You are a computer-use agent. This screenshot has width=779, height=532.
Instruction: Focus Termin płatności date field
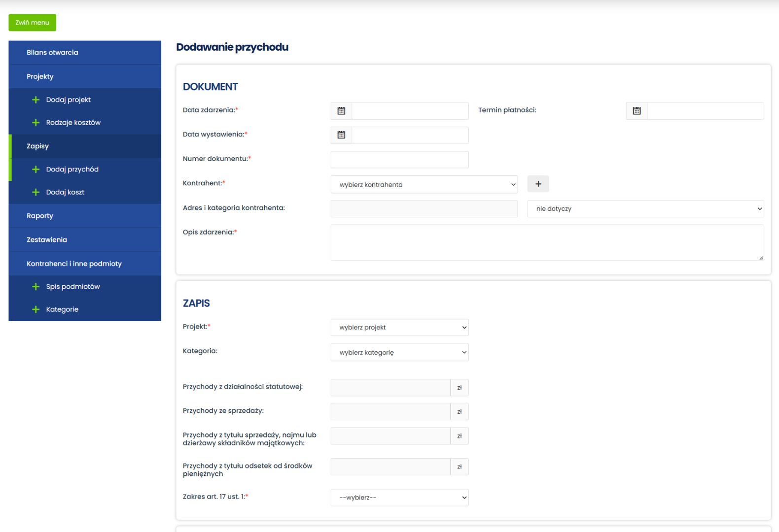coord(706,111)
